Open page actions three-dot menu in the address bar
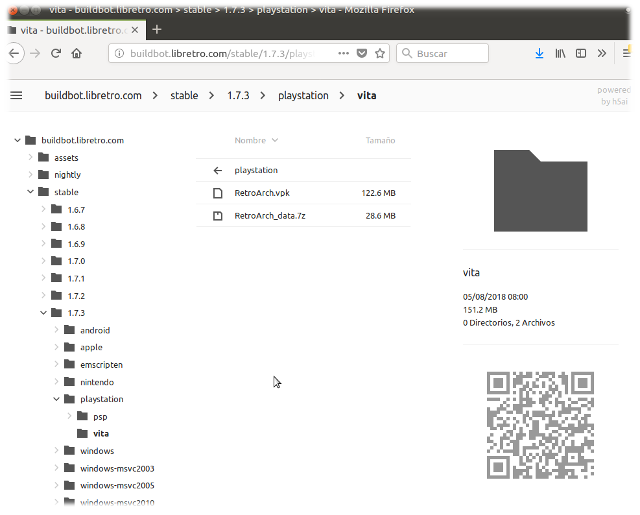 point(344,53)
